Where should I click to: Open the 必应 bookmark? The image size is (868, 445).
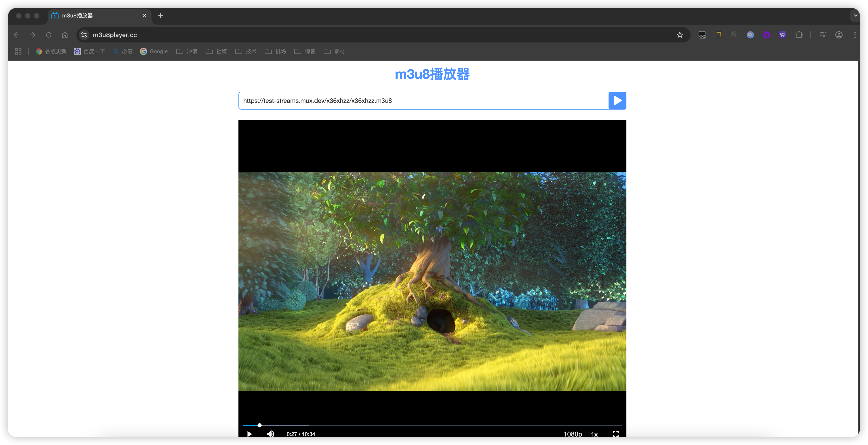pos(123,51)
